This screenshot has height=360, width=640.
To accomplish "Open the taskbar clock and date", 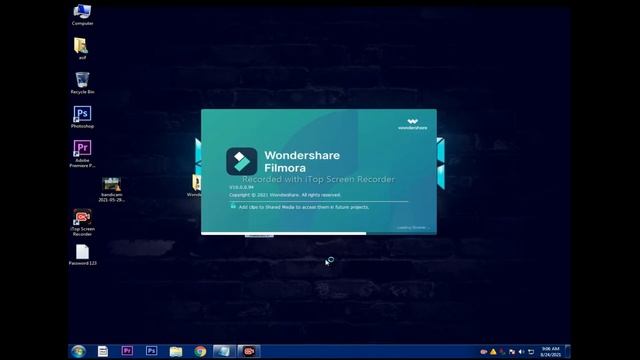I will coord(550,351).
